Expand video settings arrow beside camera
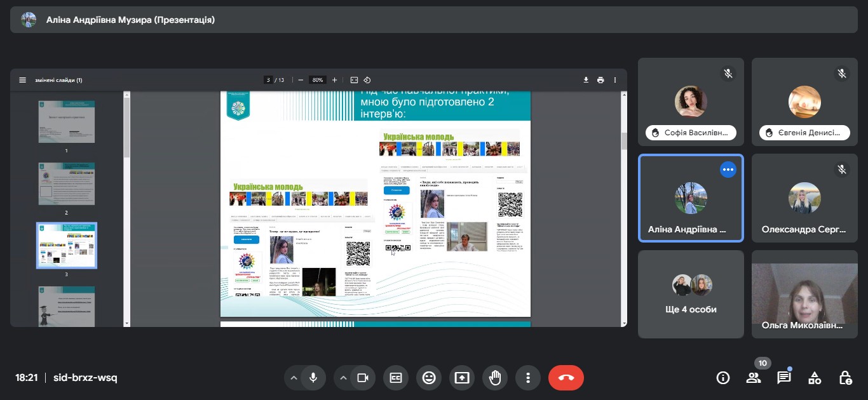The image size is (868, 400). click(343, 378)
